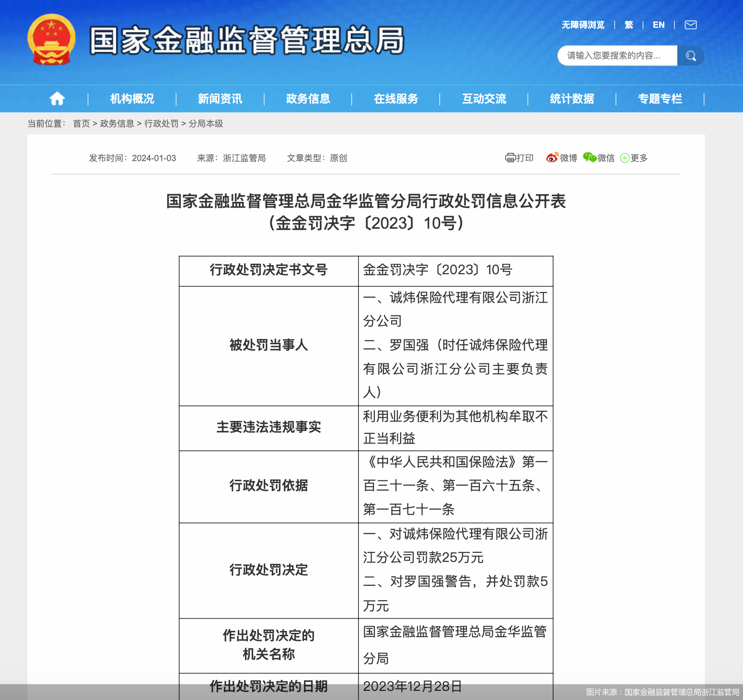
Task: Go to 政务信息 in breadcrumb
Action: pos(117,124)
